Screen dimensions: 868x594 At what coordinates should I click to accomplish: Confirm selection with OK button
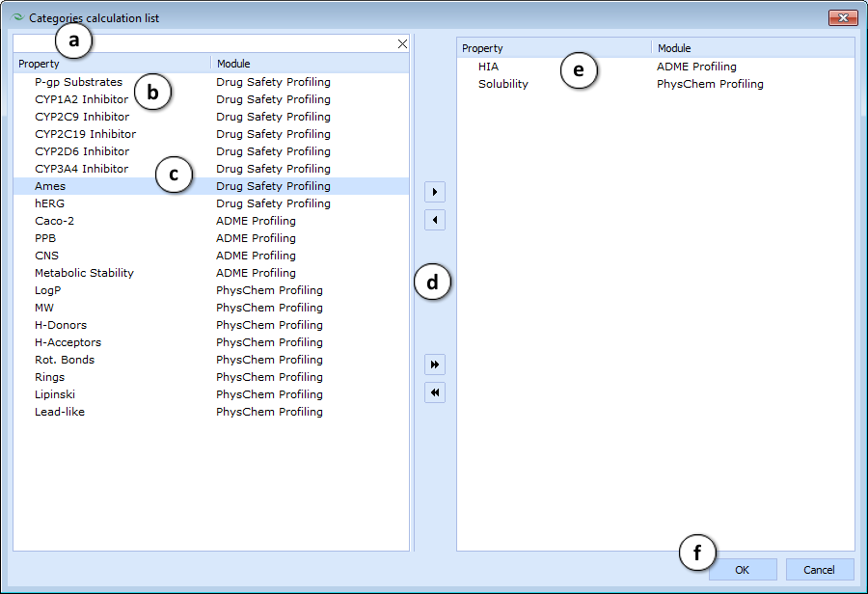coord(743,570)
